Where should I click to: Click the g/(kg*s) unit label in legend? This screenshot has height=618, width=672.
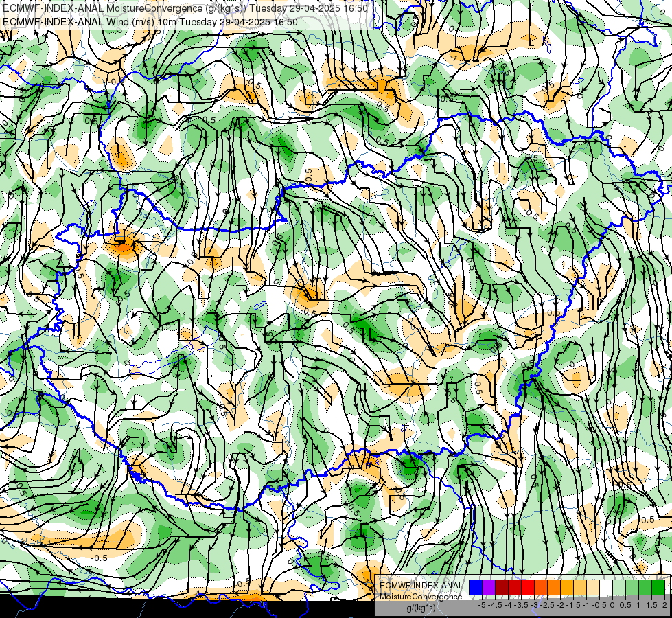pos(421,608)
